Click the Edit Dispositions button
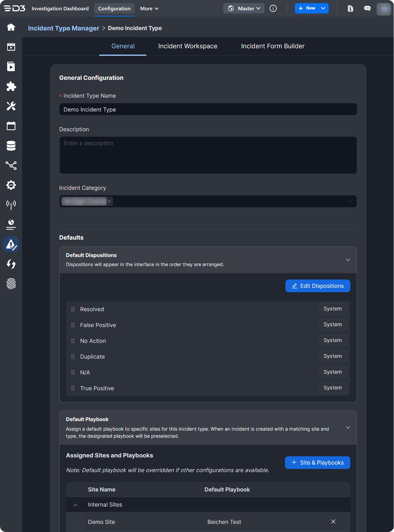This screenshot has height=532, width=394. (x=317, y=286)
